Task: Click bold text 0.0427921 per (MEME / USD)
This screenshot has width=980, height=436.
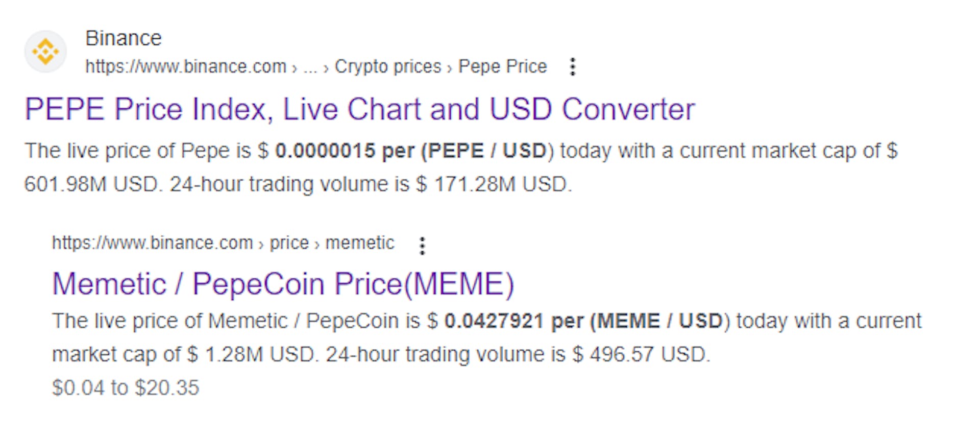Action: [583, 321]
